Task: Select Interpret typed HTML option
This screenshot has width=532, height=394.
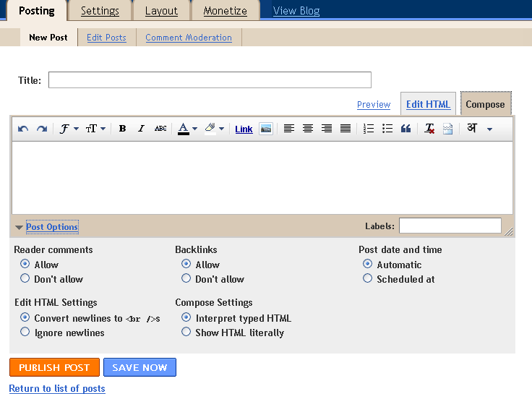Action: click(x=186, y=317)
